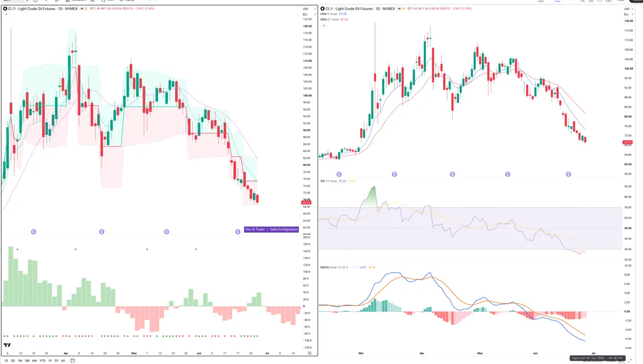Click crude oil symbol logo in right chart
The height and width of the screenshot is (364, 643).
pyautogui.click(x=323, y=9)
